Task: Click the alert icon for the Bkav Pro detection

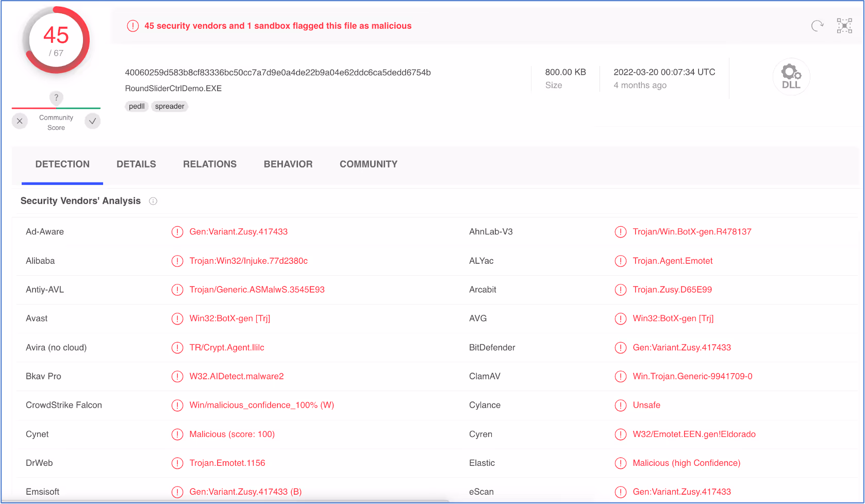Action: pos(177,376)
